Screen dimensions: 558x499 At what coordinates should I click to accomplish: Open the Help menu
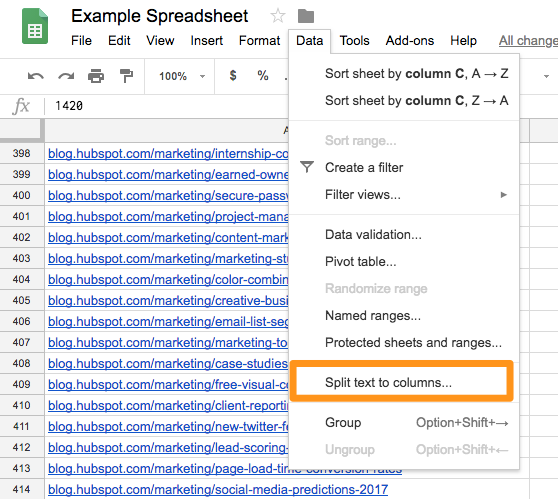pyautogui.click(x=463, y=41)
